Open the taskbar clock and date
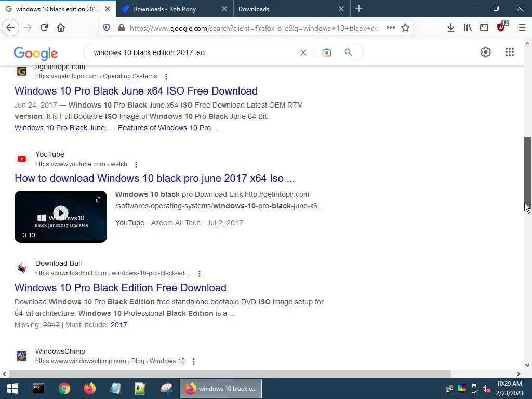532x399 pixels. point(509,389)
